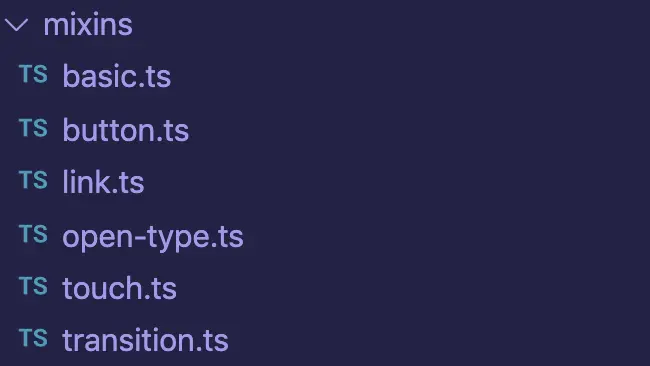Click the TS icon beside transition.ts
The width and height of the screenshot is (650, 366).
pos(33,338)
